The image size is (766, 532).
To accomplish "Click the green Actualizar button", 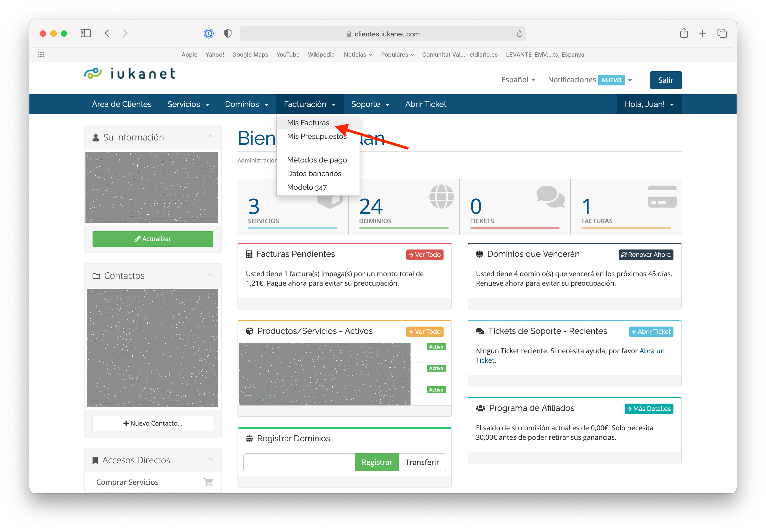I will point(153,239).
